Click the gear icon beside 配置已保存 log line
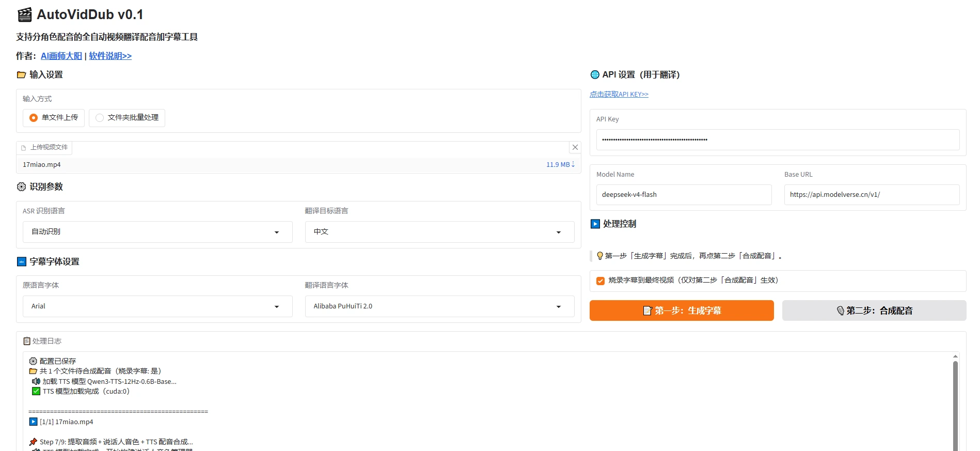 point(33,361)
